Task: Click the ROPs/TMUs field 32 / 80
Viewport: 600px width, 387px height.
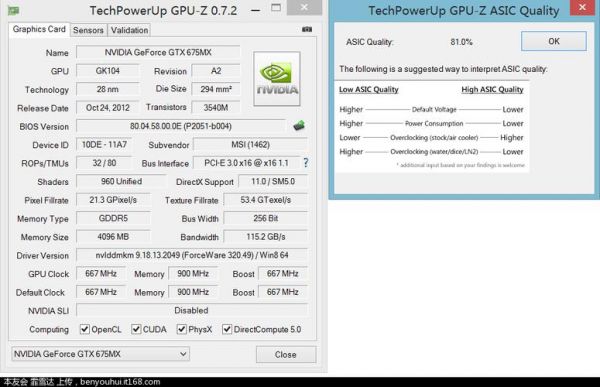Action: 104,163
